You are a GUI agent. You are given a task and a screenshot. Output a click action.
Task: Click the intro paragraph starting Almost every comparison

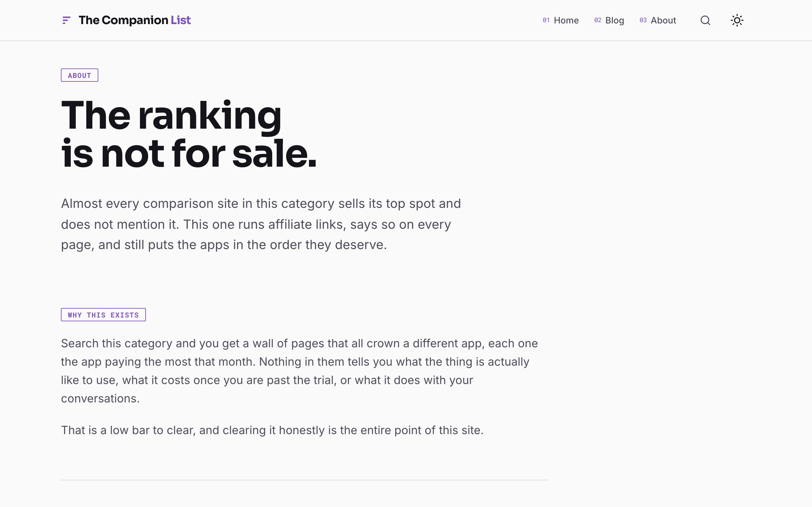coord(261,224)
